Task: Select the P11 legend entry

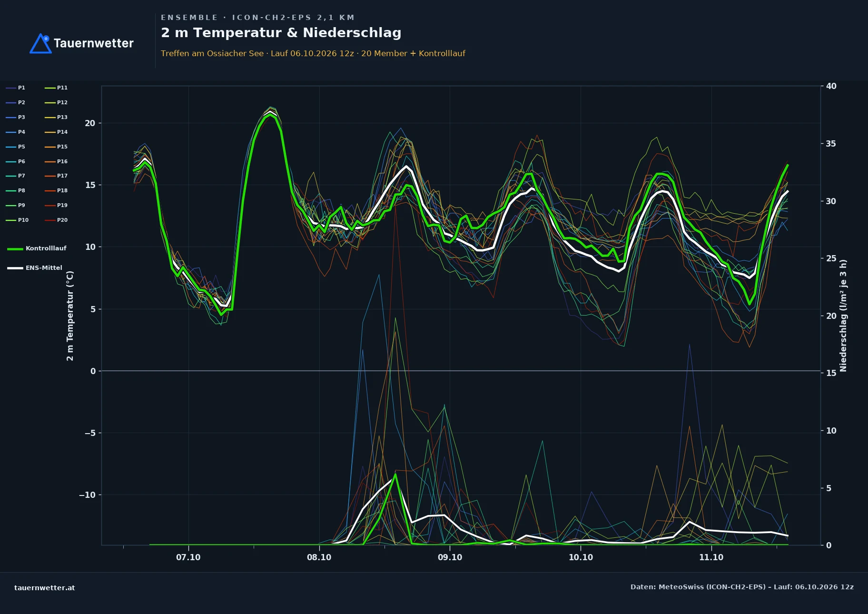Action: (x=56, y=88)
